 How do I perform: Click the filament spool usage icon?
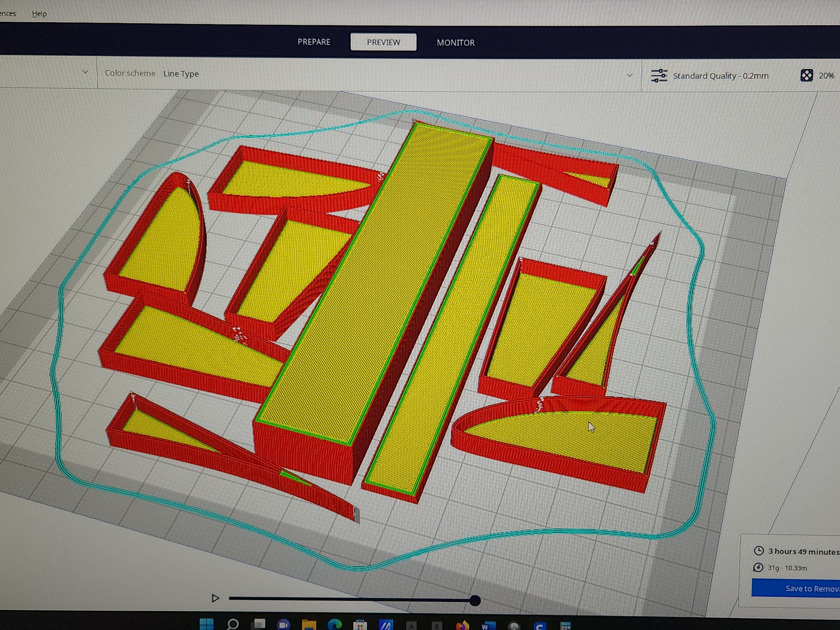pyautogui.click(x=758, y=568)
